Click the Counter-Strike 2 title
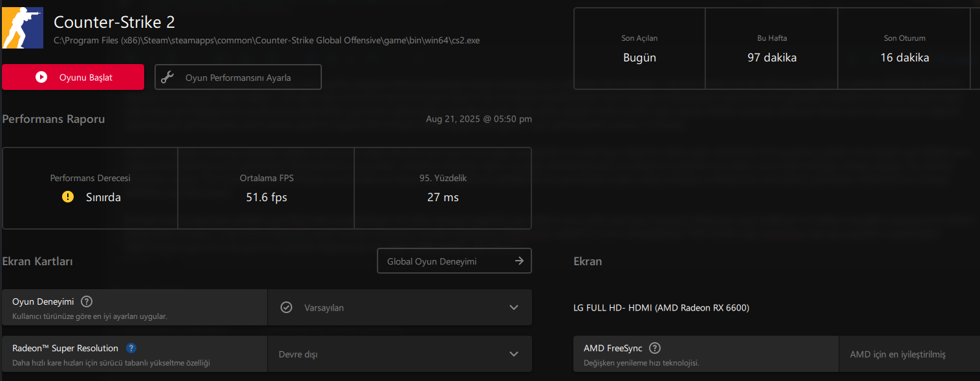 click(114, 22)
